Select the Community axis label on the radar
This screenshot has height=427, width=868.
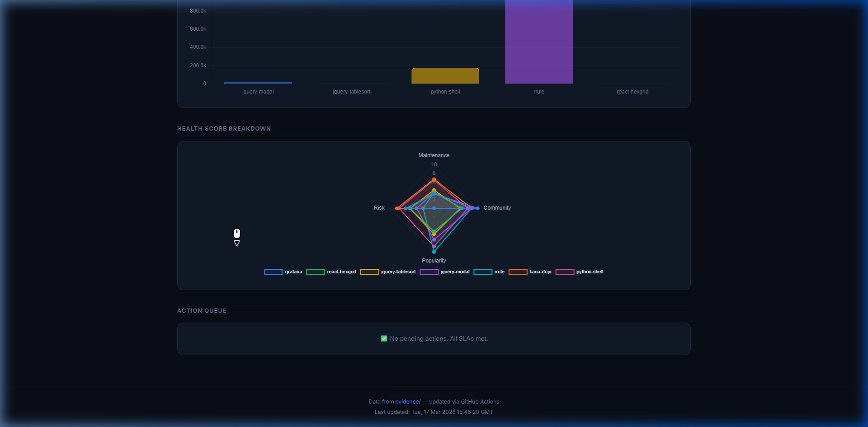pyautogui.click(x=497, y=208)
